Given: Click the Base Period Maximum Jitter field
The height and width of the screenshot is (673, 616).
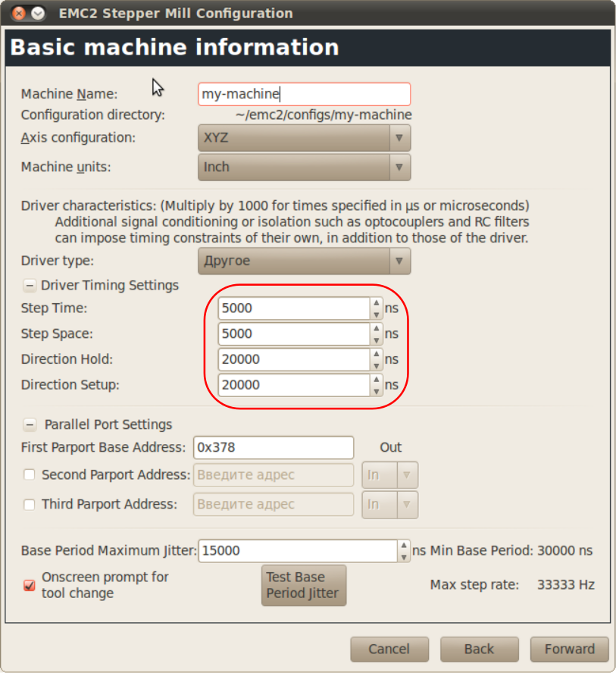Looking at the screenshot, I should pos(298,551).
